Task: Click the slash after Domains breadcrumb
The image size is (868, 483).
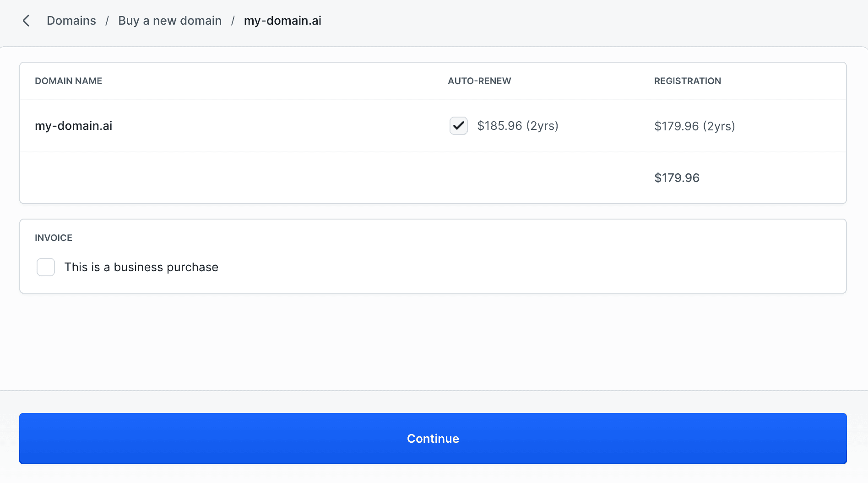Action: (x=107, y=21)
